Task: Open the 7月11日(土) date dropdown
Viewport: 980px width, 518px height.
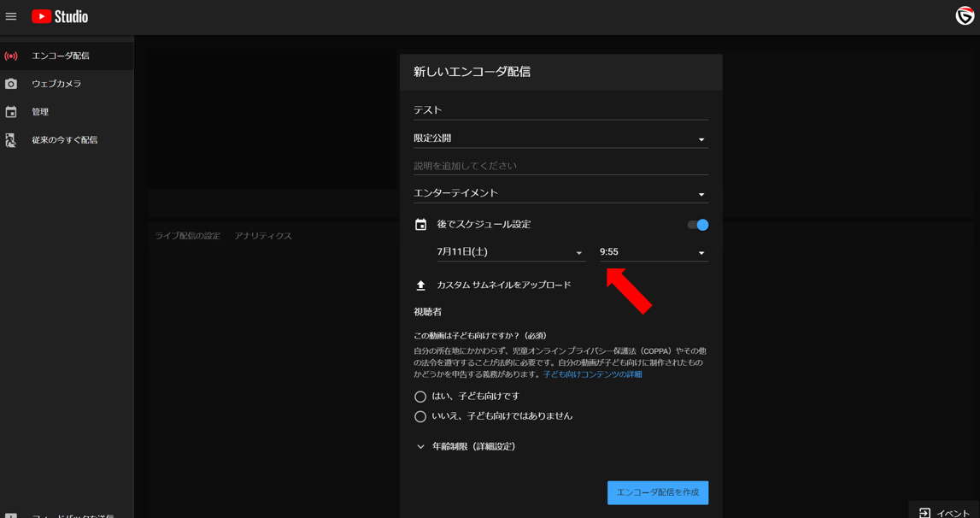Action: coord(509,252)
